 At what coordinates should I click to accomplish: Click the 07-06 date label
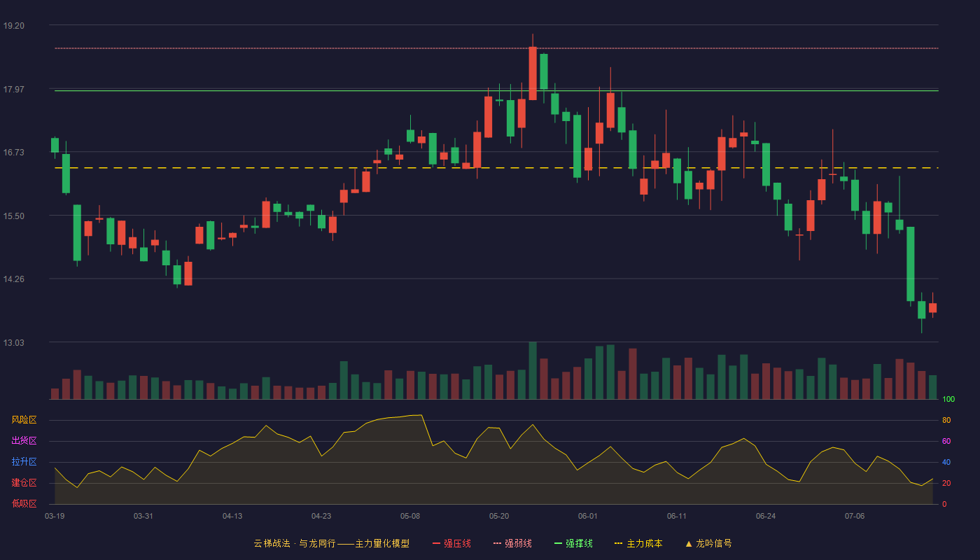[x=855, y=516]
